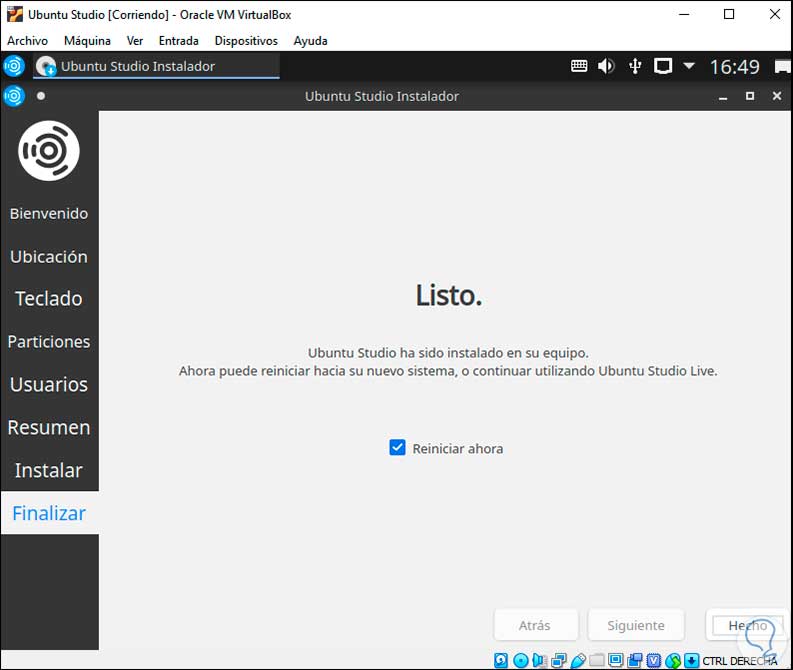793x670 pixels.
Task: Select Resumen step in sidebar
Action: (x=49, y=427)
